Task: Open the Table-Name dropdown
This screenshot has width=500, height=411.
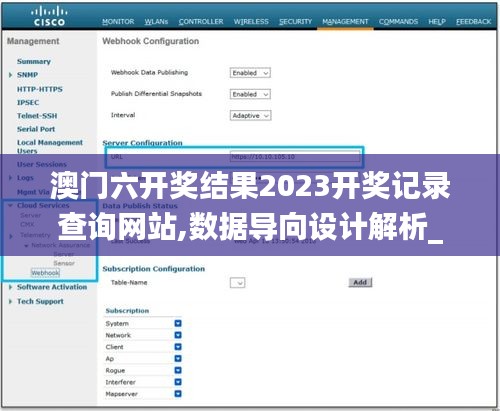Action: pos(238,283)
